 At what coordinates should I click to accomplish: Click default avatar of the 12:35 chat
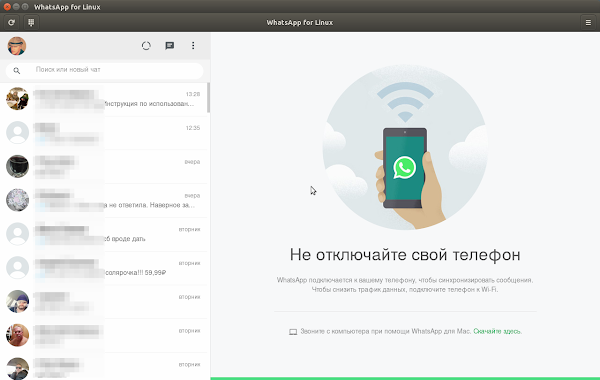pyautogui.click(x=17, y=132)
